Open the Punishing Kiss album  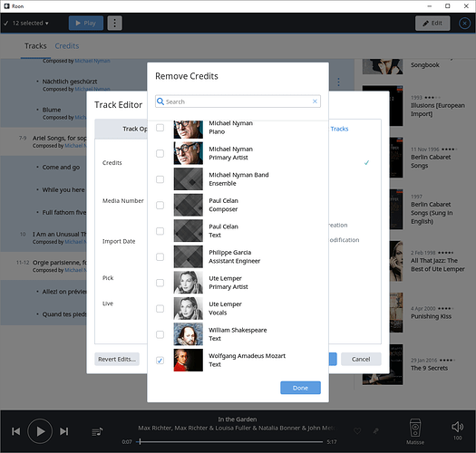[431, 316]
